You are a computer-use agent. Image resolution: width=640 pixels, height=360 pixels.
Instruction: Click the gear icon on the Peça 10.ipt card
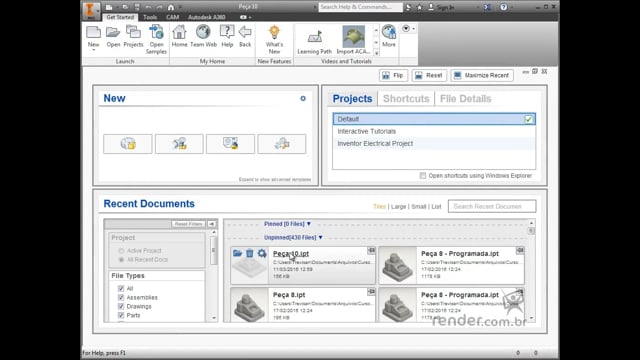tap(262, 253)
